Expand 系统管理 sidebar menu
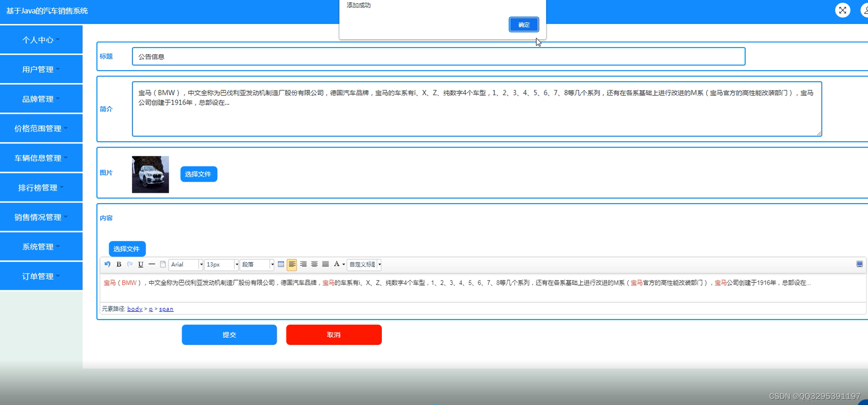The height and width of the screenshot is (405, 868). click(41, 246)
